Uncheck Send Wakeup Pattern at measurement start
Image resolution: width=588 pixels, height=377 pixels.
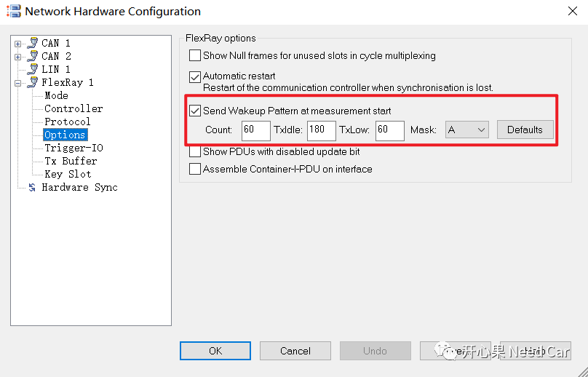pyautogui.click(x=195, y=111)
